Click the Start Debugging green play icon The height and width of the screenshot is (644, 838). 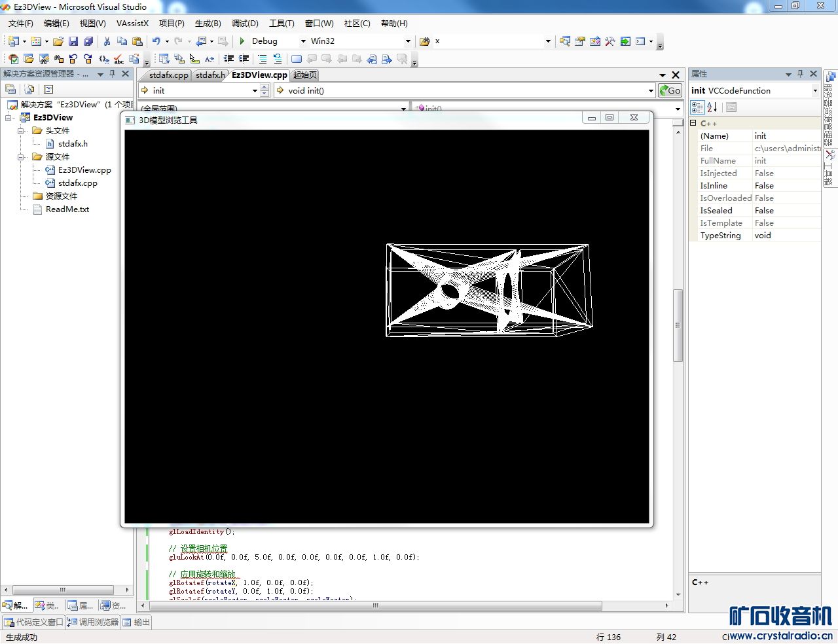pos(242,41)
